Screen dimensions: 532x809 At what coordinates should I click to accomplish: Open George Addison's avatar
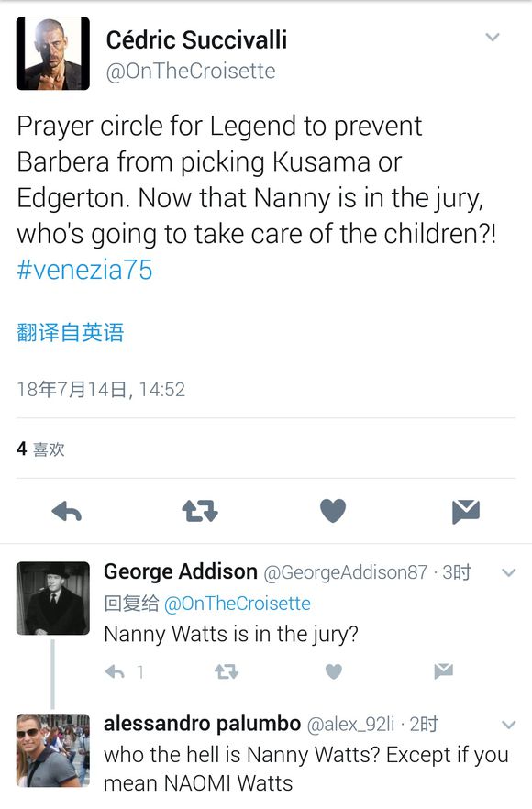pyautogui.click(x=53, y=598)
